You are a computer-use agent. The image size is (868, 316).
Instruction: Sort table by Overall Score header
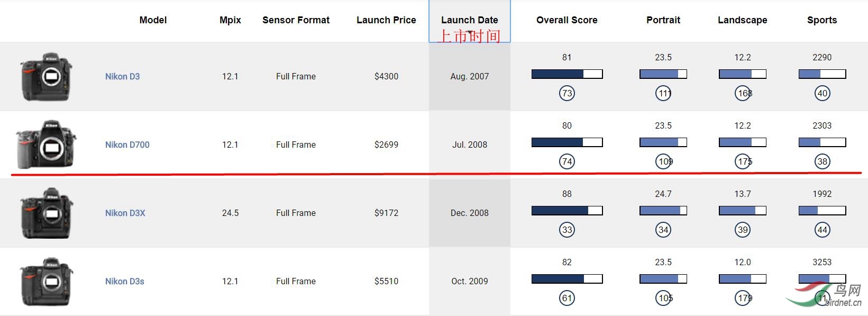[567, 20]
